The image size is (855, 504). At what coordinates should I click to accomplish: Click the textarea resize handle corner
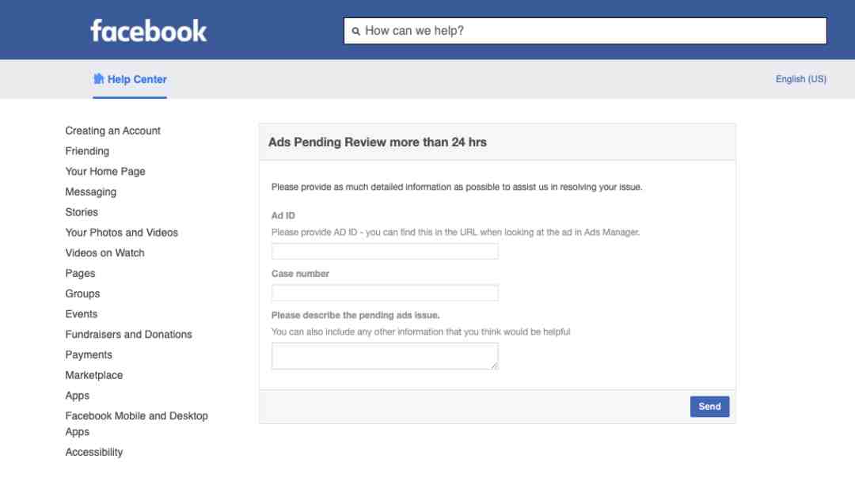(x=494, y=366)
